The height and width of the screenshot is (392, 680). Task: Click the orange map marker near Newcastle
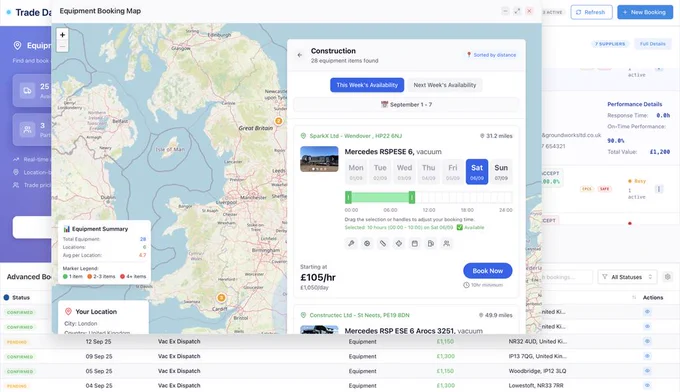tap(279, 121)
